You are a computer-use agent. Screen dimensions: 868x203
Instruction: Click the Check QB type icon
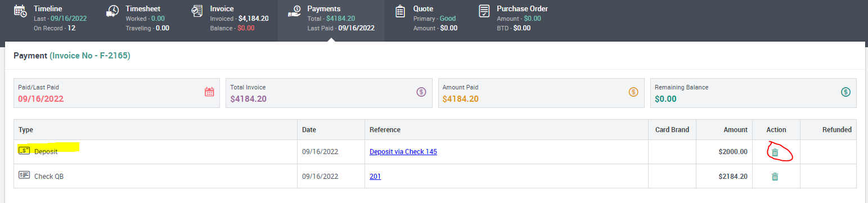pyautogui.click(x=24, y=175)
